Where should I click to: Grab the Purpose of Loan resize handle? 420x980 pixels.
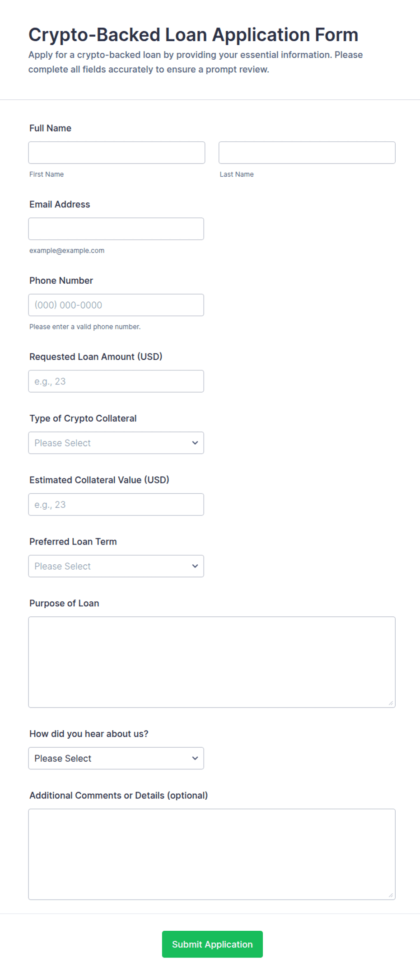pos(391,703)
